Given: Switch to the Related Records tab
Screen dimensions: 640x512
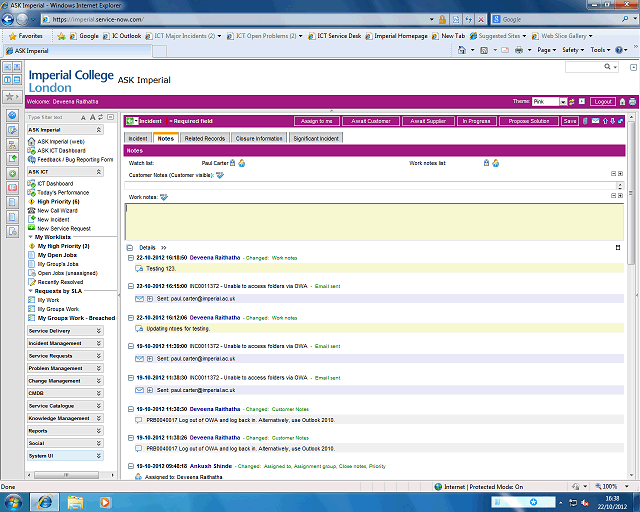Looking at the screenshot, I should pos(204,138).
